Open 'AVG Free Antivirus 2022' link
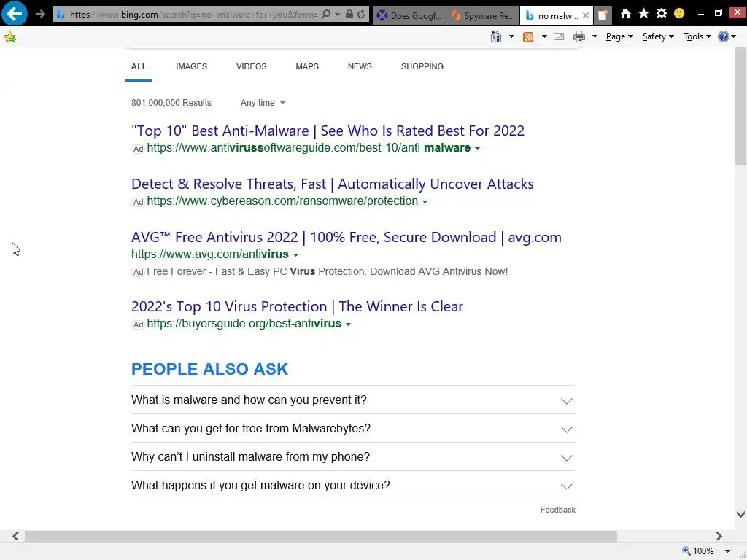Image resolution: width=747 pixels, height=560 pixels. click(347, 237)
